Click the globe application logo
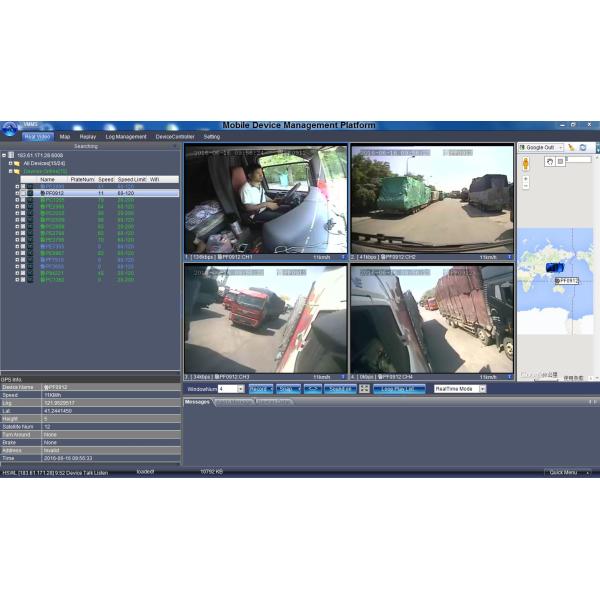This screenshot has width=600, height=600. click(x=10, y=129)
